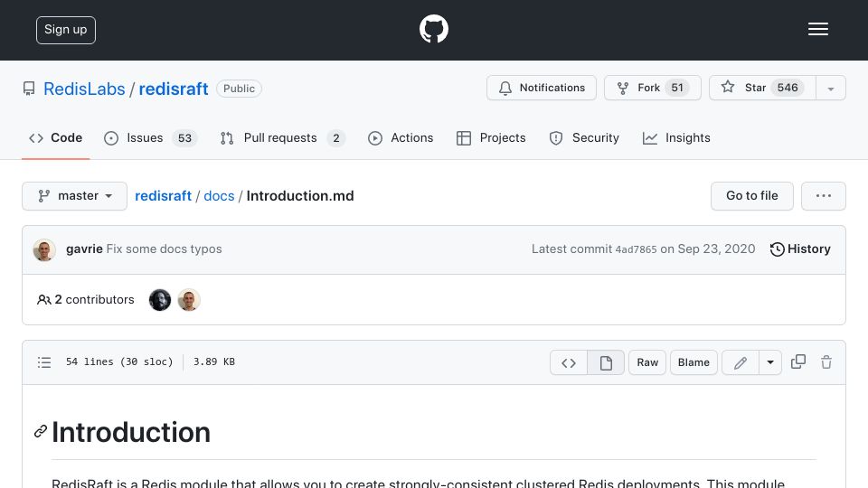Open the three-dot more options menu

[x=823, y=196]
